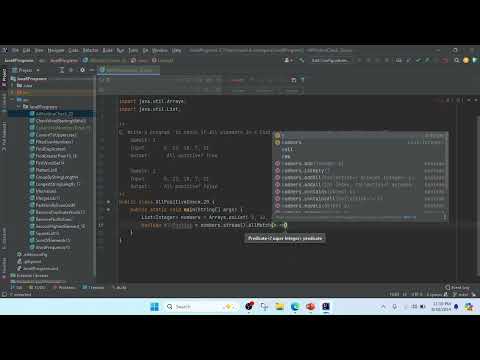Click the taskbar clock and date

pos(441,307)
